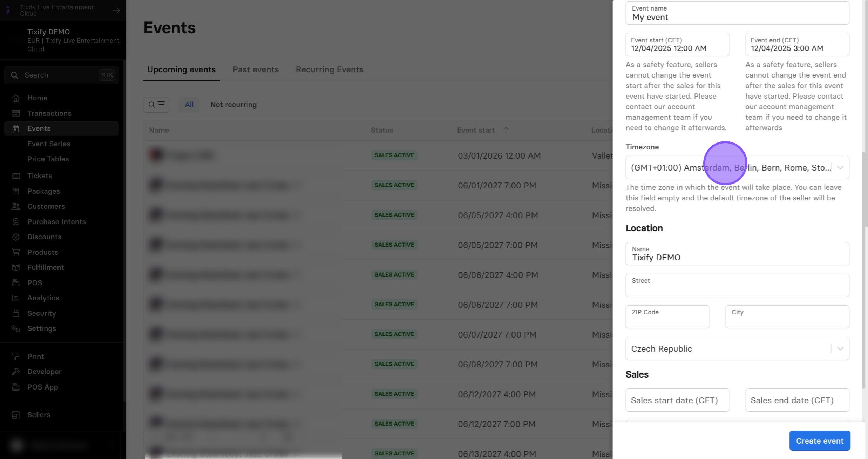Select the Not recurring filter

[x=233, y=105]
